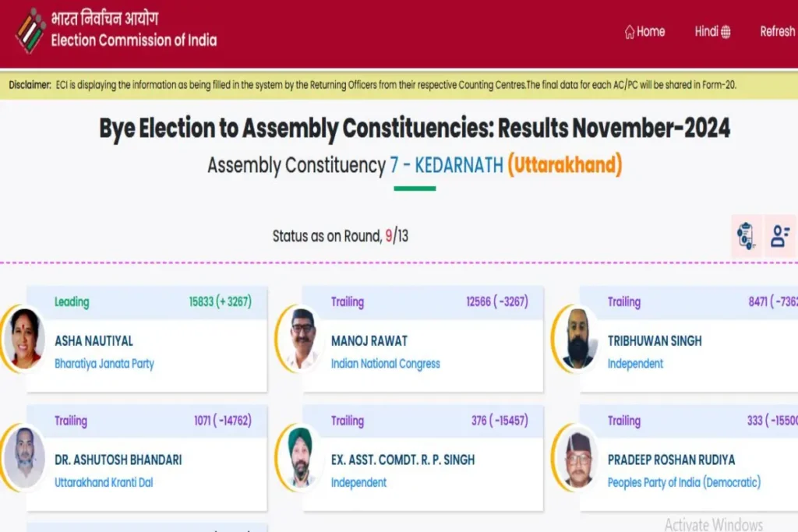Image resolution: width=798 pixels, height=532 pixels.
Task: Click Asha Nautiyal's photo
Action: [23, 338]
